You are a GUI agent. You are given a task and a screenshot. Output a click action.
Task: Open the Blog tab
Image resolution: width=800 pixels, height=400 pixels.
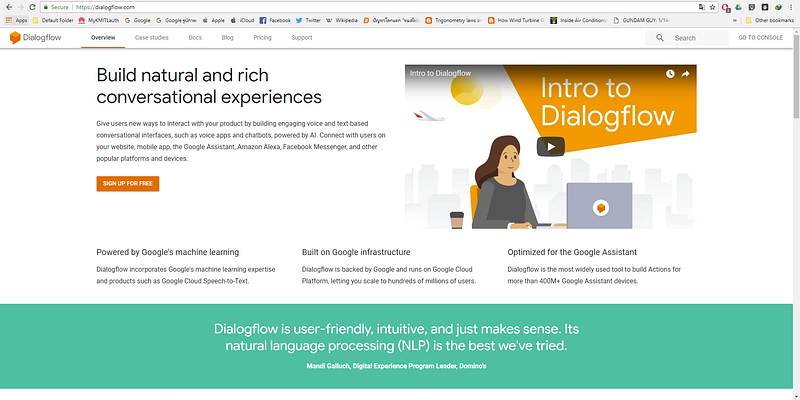point(228,38)
